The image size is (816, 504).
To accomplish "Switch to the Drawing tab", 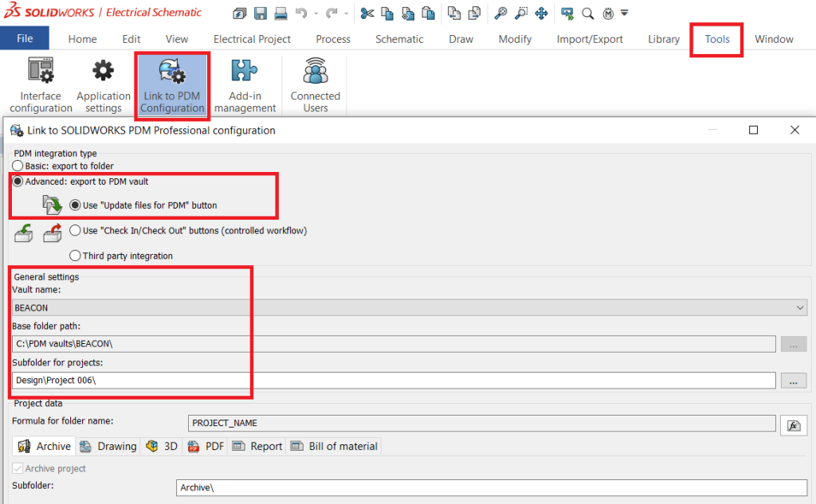I will (x=108, y=446).
